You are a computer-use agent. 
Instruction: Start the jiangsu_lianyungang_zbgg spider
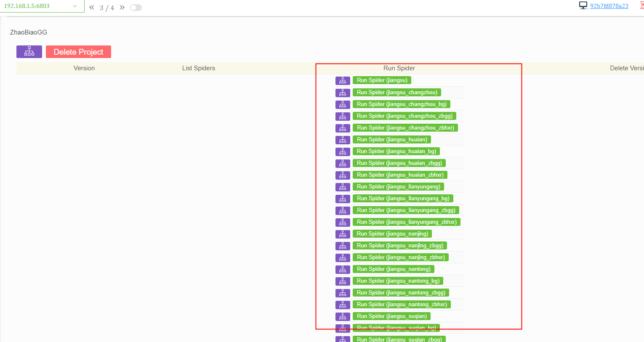click(x=406, y=210)
